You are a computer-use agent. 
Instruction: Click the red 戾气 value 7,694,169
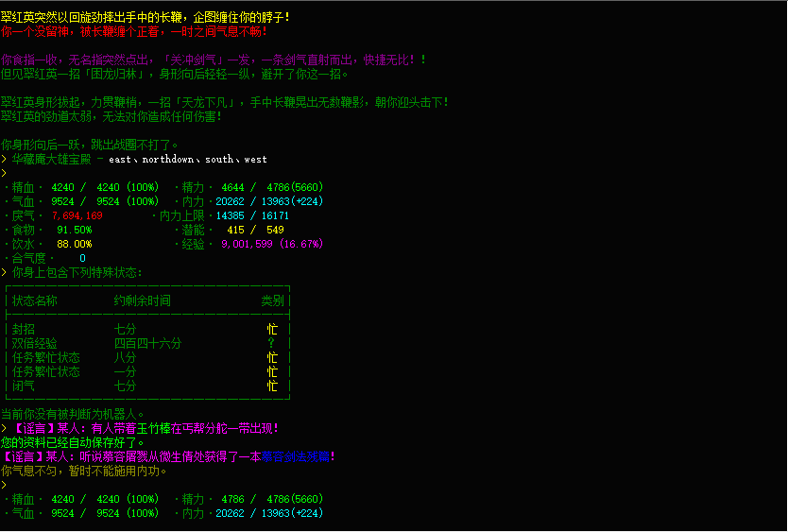(x=77, y=215)
